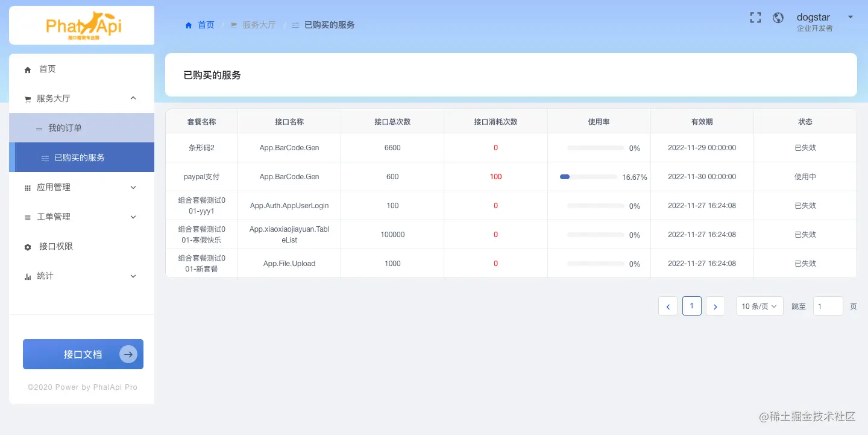This screenshot has width=868, height=435.
Task: Click the home icon in breadcrumb
Action: [x=189, y=25]
